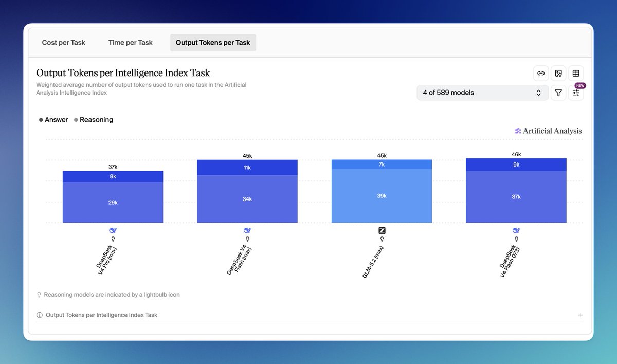Click DeepSeek logo under V4 Pro (max)

[x=113, y=231]
